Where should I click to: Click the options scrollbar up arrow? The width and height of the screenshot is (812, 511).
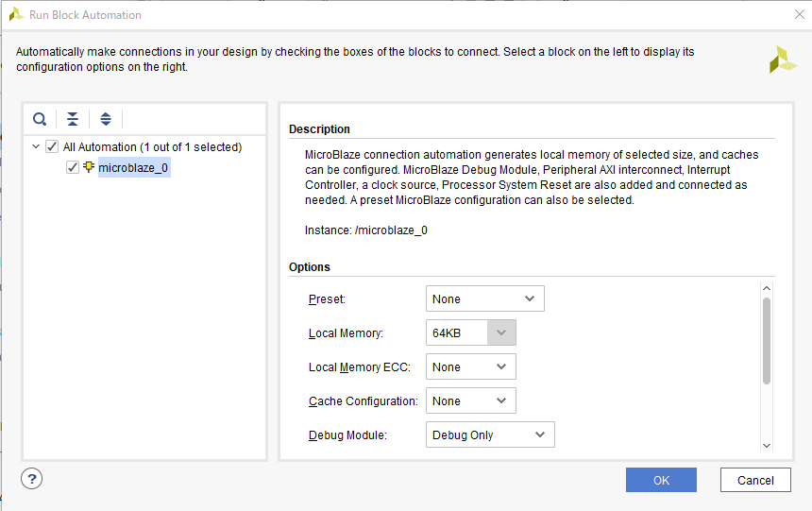(x=767, y=288)
